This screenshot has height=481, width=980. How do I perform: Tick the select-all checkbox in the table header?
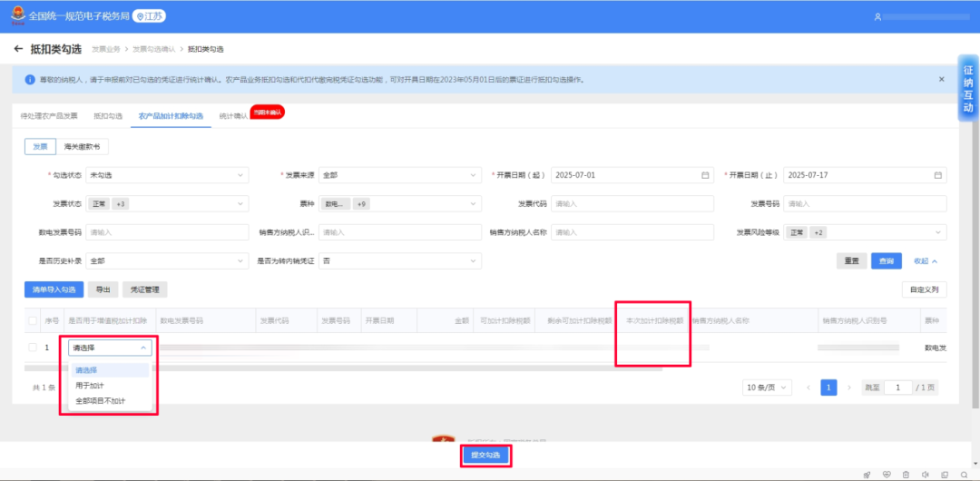click(33, 320)
